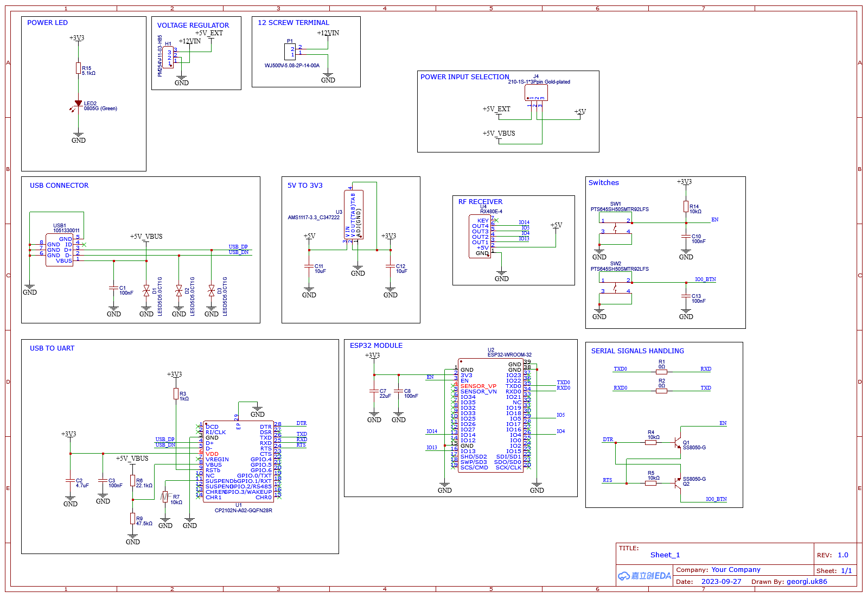Select the P1 screw terminal symbol
This screenshot has width=868, height=598.
290,52
